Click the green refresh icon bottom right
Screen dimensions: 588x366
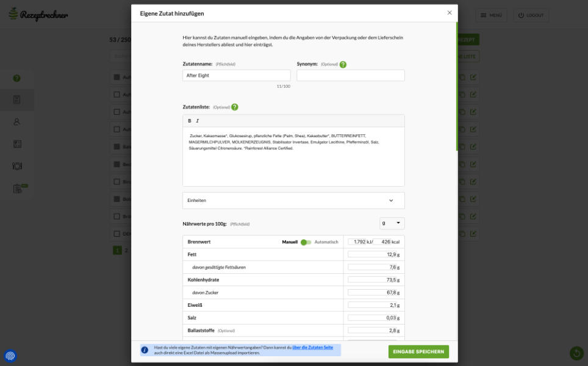tap(576, 353)
